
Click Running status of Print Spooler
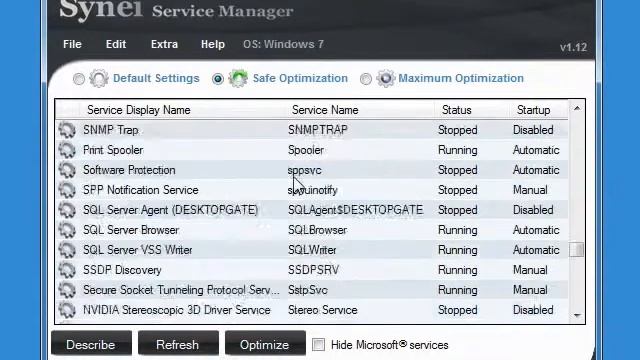pyautogui.click(x=458, y=151)
